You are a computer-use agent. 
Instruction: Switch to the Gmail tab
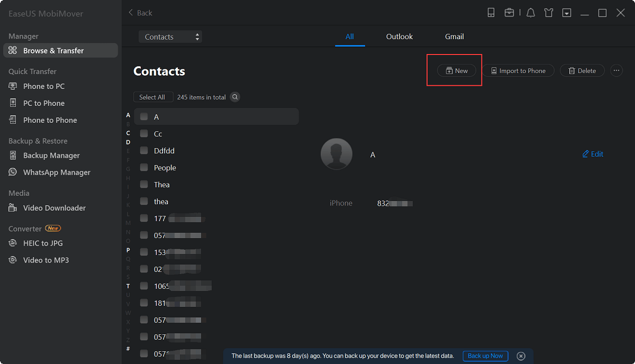click(454, 37)
